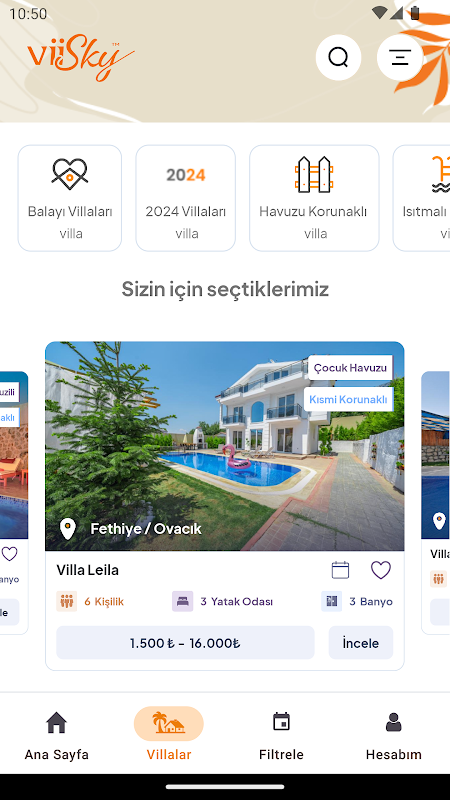Screen dimensions: 450x800
Task: Tap the 1.500 ₺ - 16.000₺ price button
Action: pyautogui.click(x=185, y=643)
